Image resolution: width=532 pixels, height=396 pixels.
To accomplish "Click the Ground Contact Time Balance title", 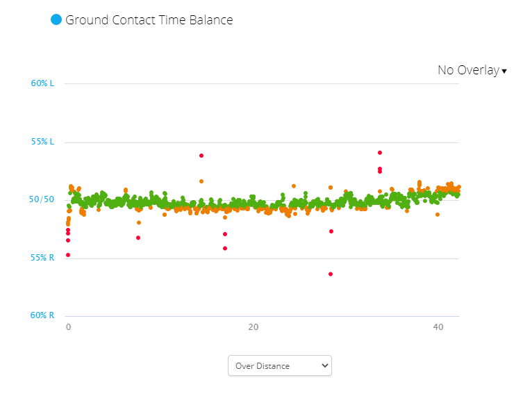I will click(149, 19).
